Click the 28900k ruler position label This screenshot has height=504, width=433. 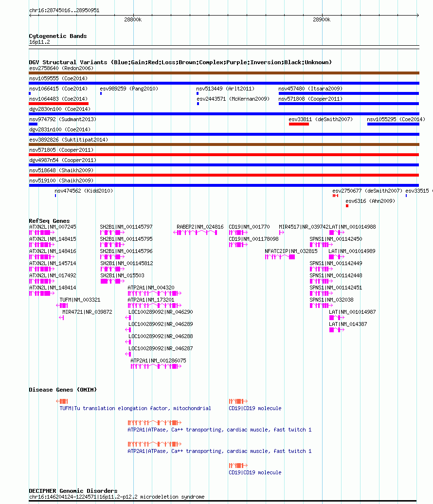322,19
